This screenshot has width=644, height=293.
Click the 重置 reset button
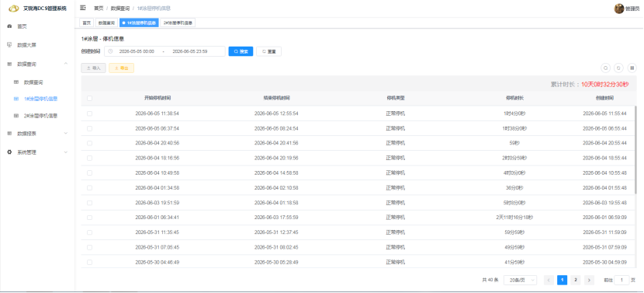tap(268, 51)
